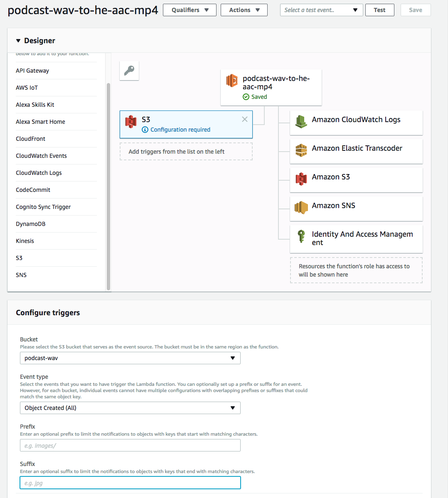Collapse the Designer section
Viewport: 448px width, 498px height.
(18, 41)
